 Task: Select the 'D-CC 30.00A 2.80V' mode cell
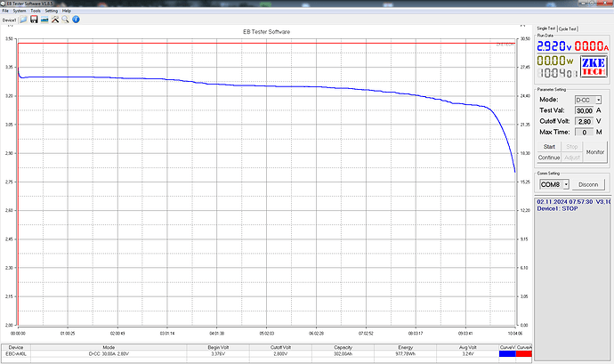pos(109,354)
